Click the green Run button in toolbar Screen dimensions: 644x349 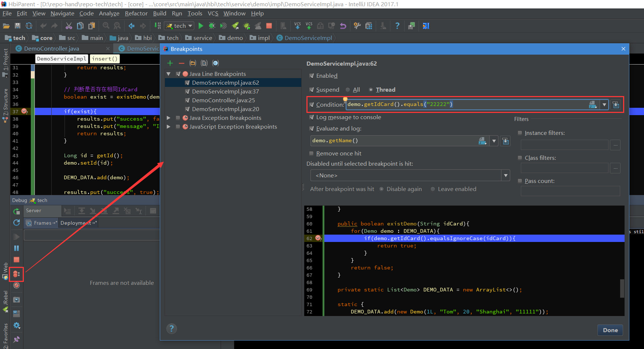pos(201,26)
